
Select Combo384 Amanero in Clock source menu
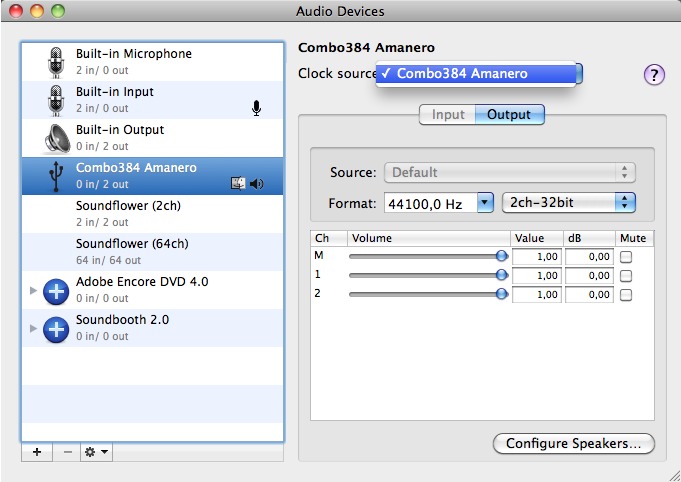pos(476,74)
